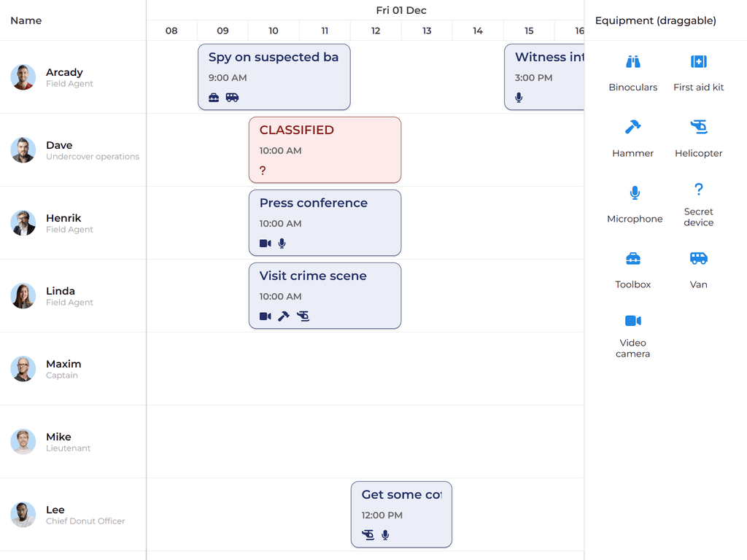The width and height of the screenshot is (747, 560).
Task: Click microphone icon in Press conference event
Action: pyautogui.click(x=282, y=244)
